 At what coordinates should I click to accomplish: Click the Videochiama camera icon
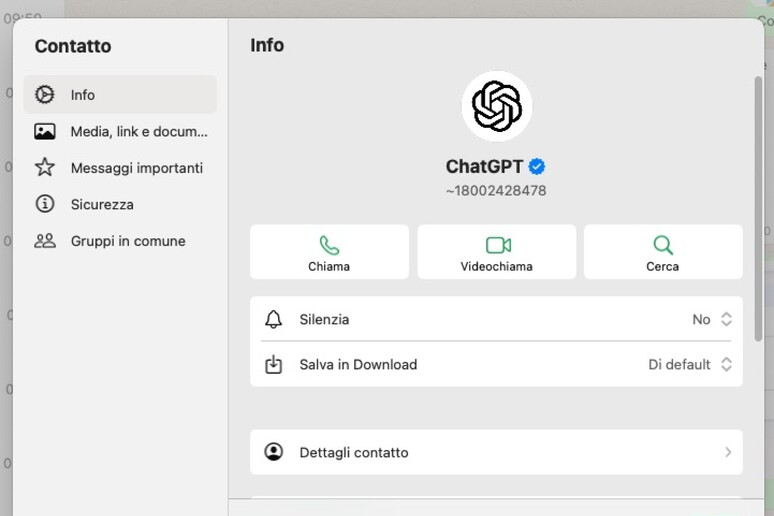point(497,245)
